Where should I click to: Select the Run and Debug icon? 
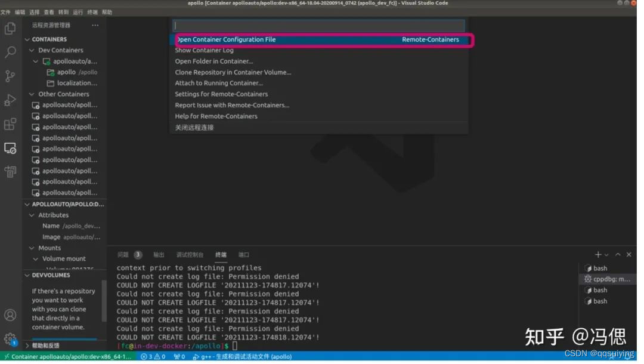[x=10, y=100]
